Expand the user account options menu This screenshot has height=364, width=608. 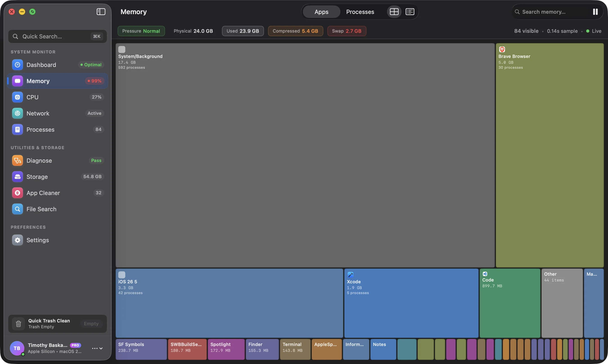pos(97,348)
